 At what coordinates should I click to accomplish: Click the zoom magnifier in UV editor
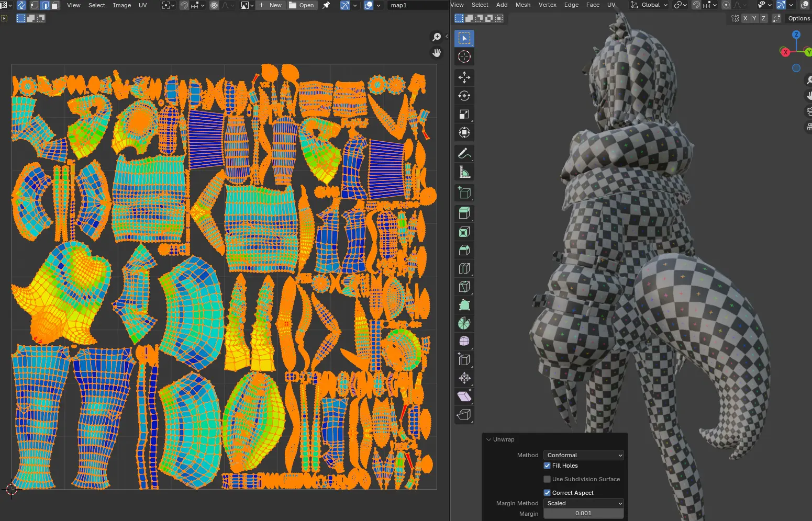click(436, 37)
